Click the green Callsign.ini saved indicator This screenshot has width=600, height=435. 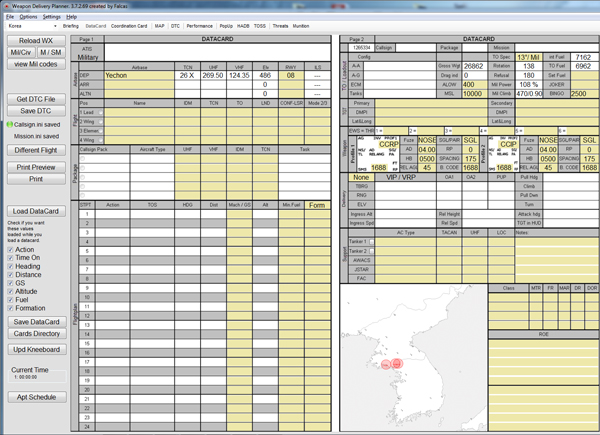tap(10, 124)
